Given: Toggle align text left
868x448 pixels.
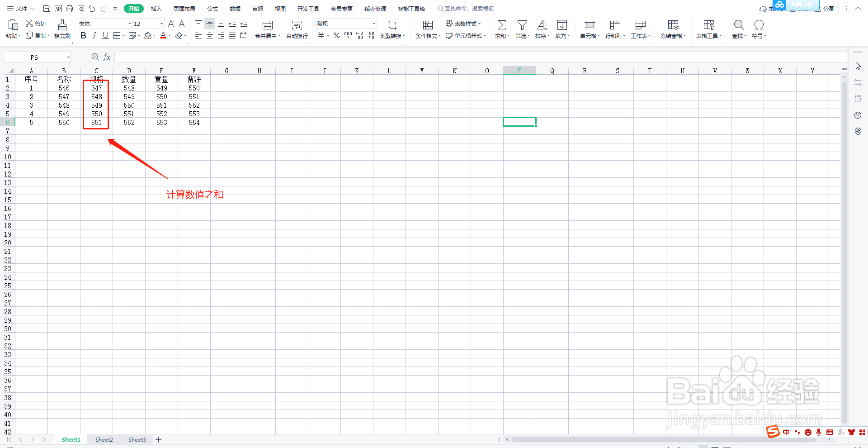Looking at the screenshot, I should click(198, 35).
